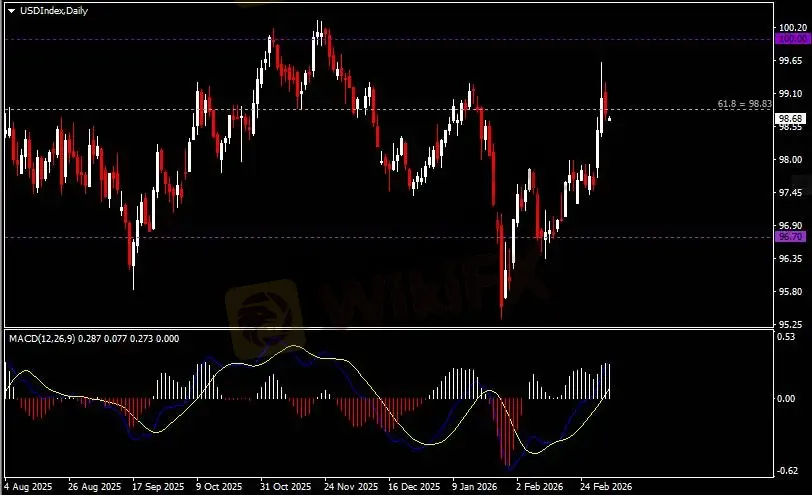The width and height of the screenshot is (812, 495).
Task: Click the 17 Sep 2025 date label
Action: click(158, 487)
